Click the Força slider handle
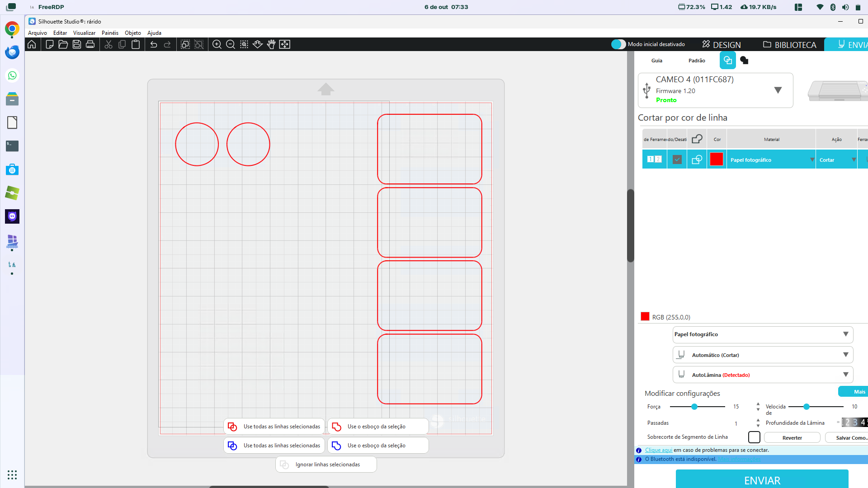 tap(694, 407)
